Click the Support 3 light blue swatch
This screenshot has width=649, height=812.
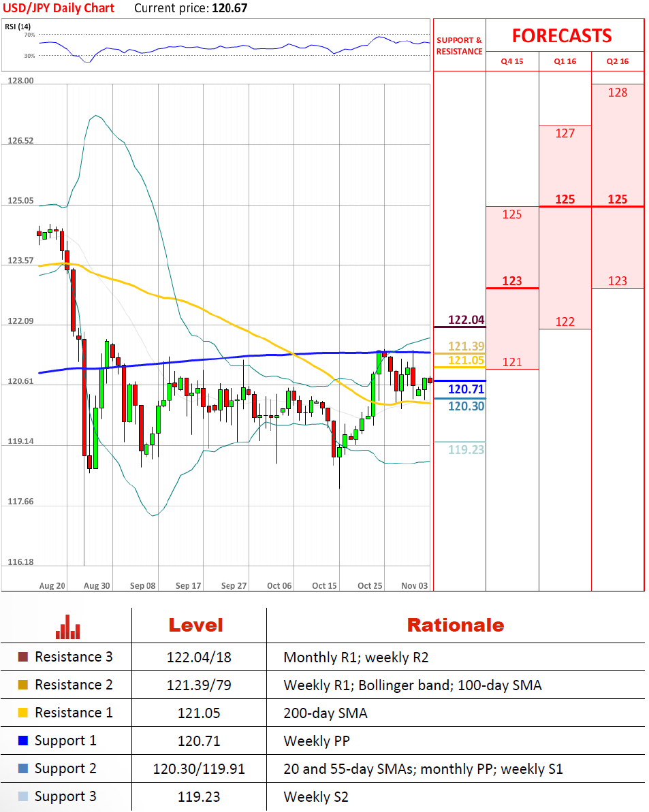[22, 796]
